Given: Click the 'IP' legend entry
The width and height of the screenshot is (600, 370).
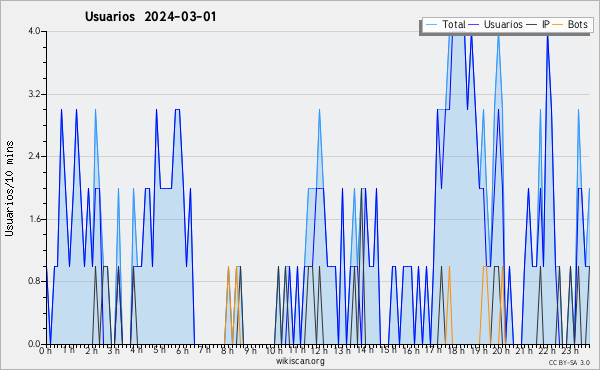Looking at the screenshot, I should tap(546, 24).
